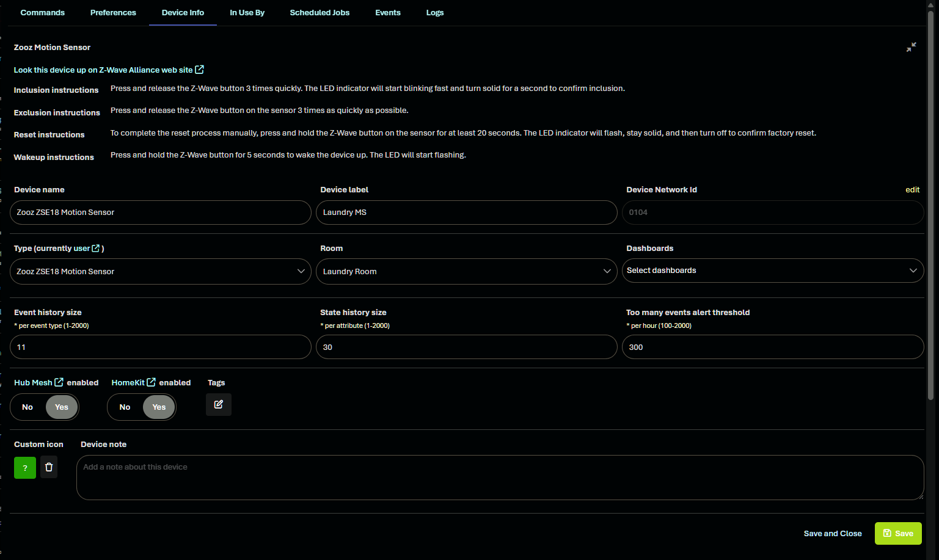The image size is (939, 560).
Task: Focus the Event history size field
Action: point(161,347)
